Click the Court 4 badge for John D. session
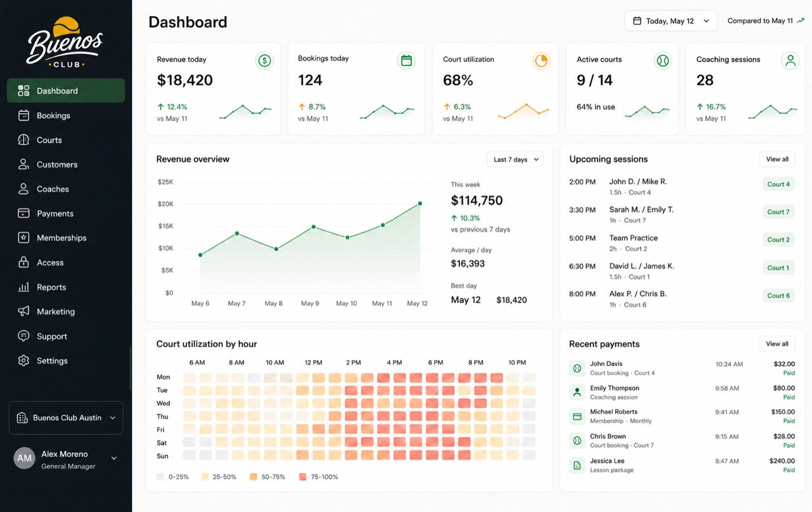 pyautogui.click(x=778, y=184)
